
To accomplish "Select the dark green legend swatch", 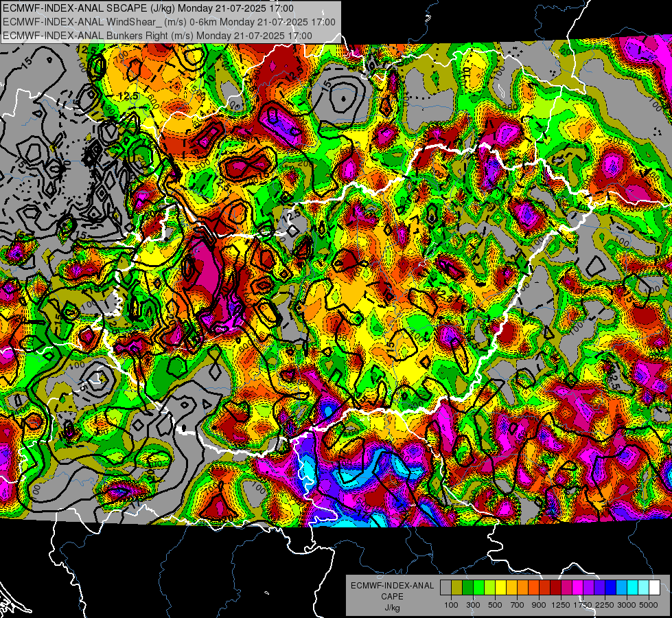I will coord(467,588).
